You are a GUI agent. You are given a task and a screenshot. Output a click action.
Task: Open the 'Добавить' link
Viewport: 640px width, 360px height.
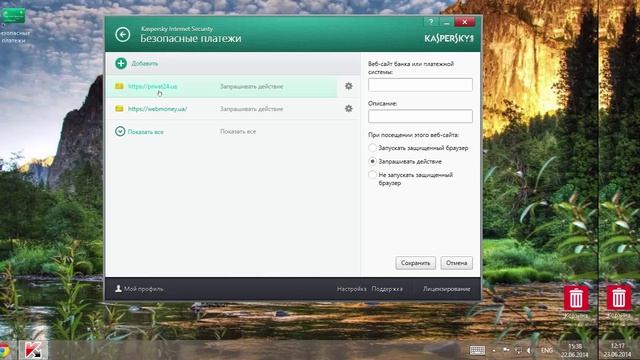point(145,64)
